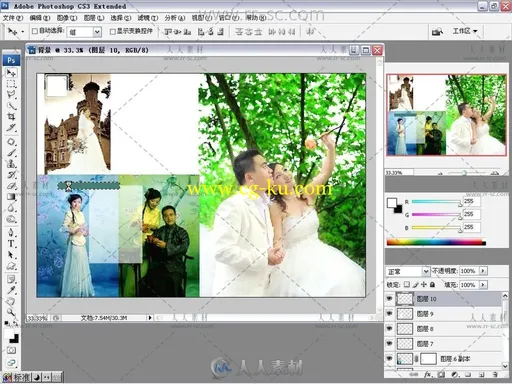Enable the 自动选择 checkbox

(x=34, y=31)
